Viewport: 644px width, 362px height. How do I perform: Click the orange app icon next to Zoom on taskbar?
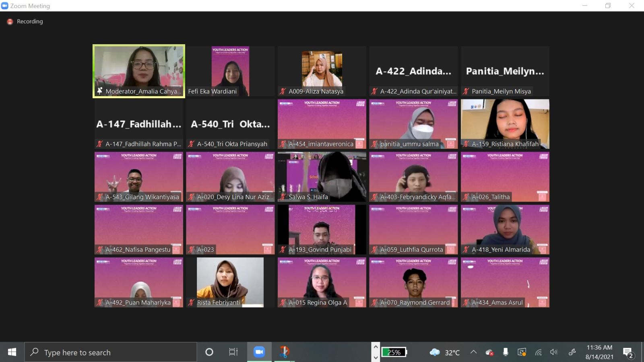tap(285, 352)
